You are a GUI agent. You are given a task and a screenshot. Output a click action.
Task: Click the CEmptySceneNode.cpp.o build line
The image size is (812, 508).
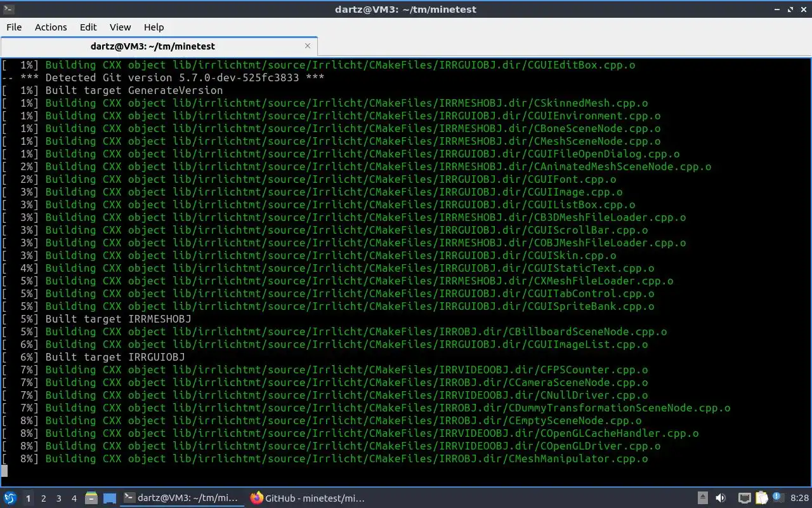[x=322, y=420]
